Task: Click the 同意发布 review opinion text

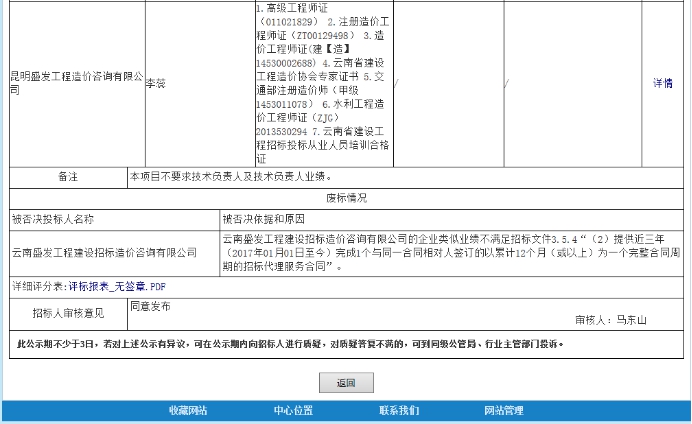Action: click(151, 305)
